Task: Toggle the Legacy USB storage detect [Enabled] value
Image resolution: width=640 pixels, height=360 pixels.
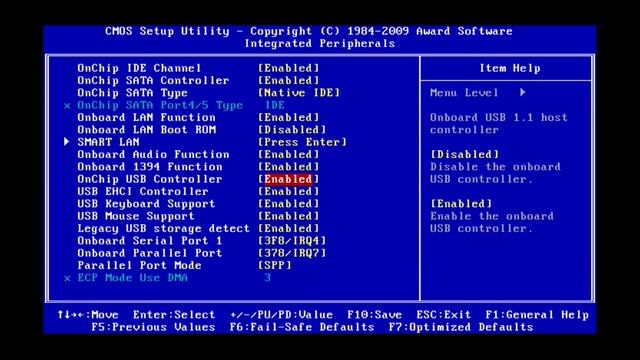Action: [288, 229]
